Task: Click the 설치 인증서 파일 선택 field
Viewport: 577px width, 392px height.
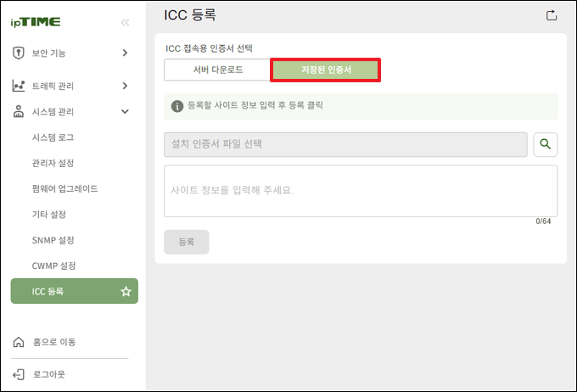Action: (345, 144)
